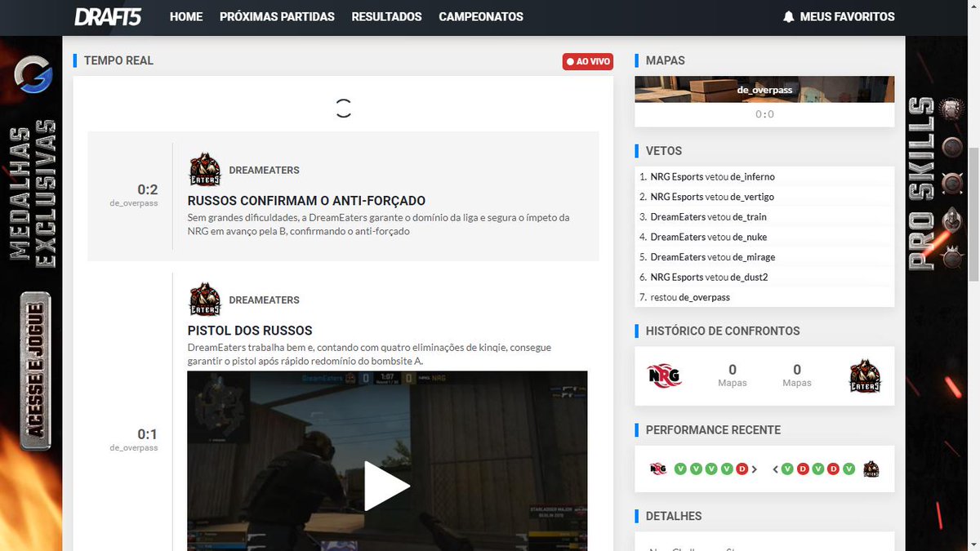Click the 0:2 round score in the feed
Screen dimensions: 980x551
147,189
